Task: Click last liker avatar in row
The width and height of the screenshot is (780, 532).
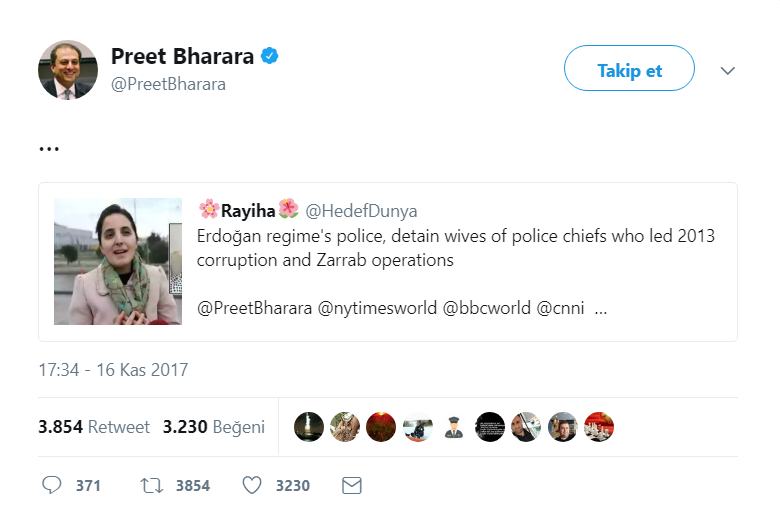Action: [x=598, y=427]
